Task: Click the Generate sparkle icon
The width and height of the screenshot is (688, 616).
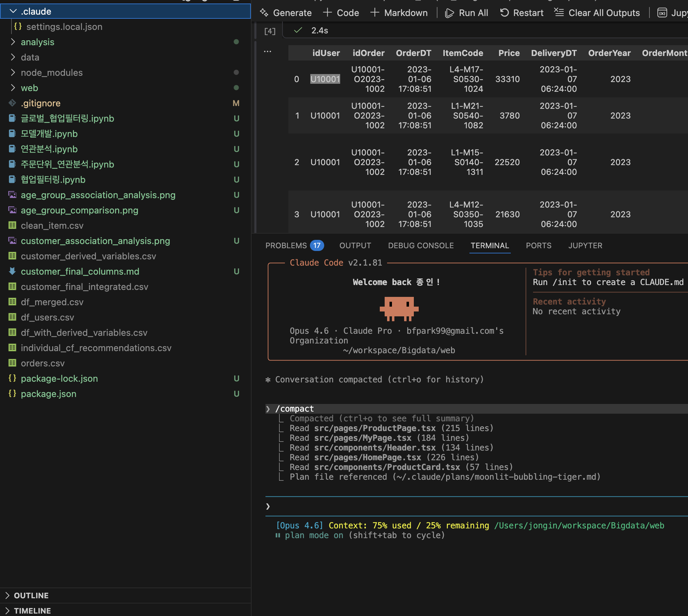Action: (x=264, y=13)
